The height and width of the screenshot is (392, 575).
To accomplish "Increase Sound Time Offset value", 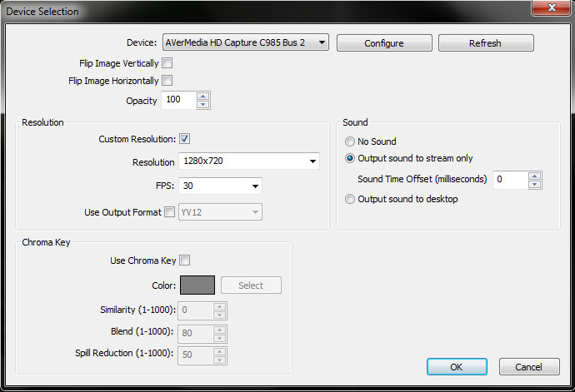I will coord(535,176).
